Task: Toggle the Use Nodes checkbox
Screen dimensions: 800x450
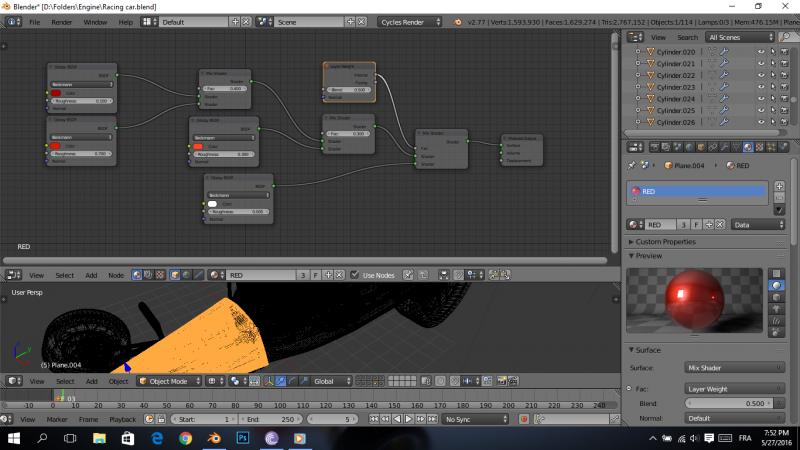Action: click(x=354, y=275)
